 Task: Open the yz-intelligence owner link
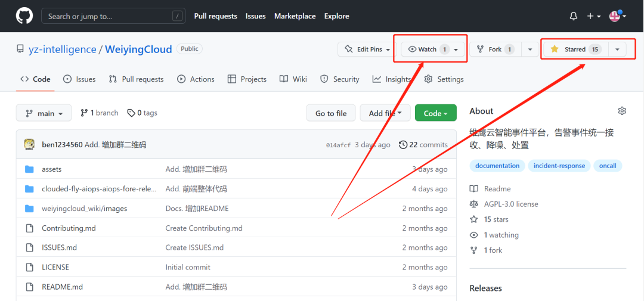pyautogui.click(x=63, y=49)
